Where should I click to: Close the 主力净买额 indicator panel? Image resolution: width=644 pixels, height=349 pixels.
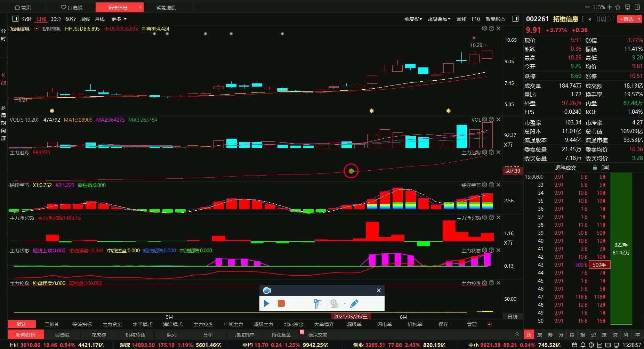(498, 218)
